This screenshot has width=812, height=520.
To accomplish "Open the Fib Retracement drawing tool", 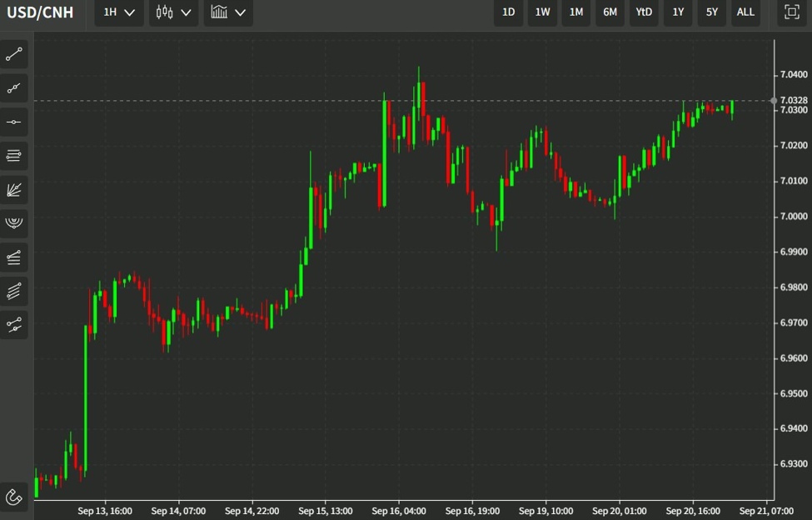I will (x=13, y=155).
